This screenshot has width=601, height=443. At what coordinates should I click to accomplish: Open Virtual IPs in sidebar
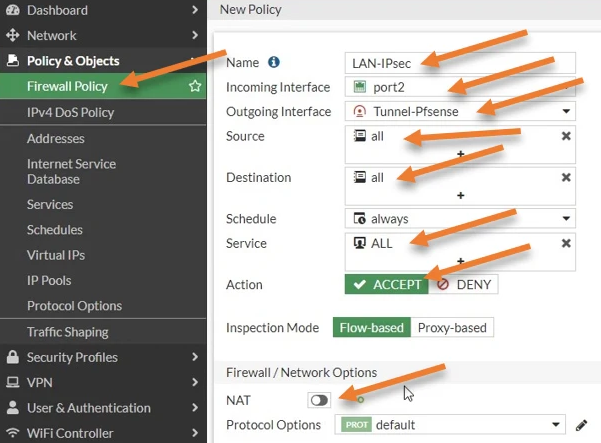[56, 255]
